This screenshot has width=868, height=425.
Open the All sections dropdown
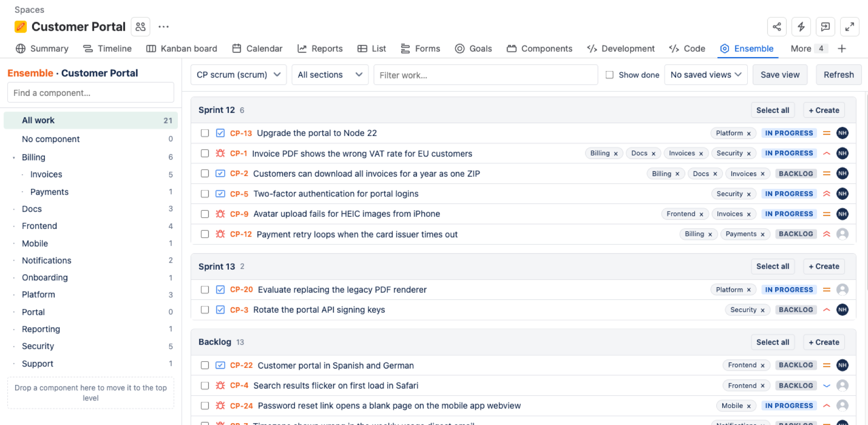coord(330,75)
